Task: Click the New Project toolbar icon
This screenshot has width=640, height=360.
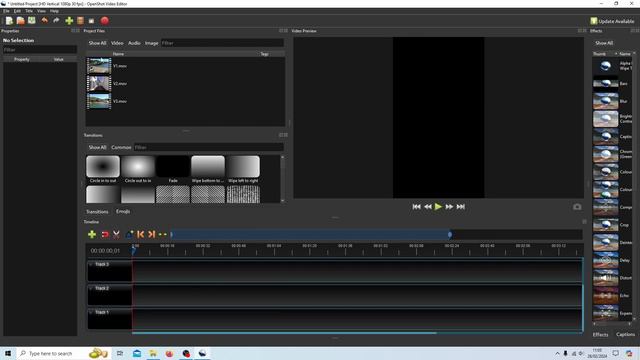Action: (9, 20)
